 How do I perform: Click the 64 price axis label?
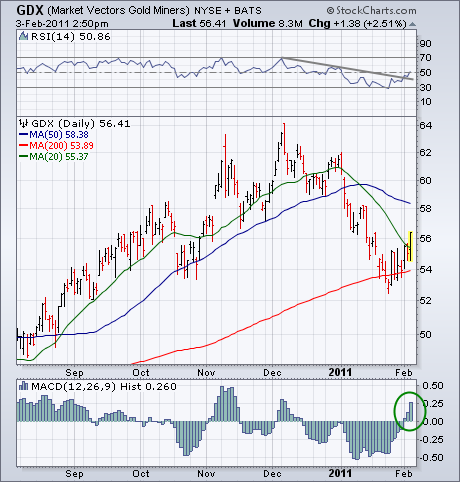tap(426, 126)
